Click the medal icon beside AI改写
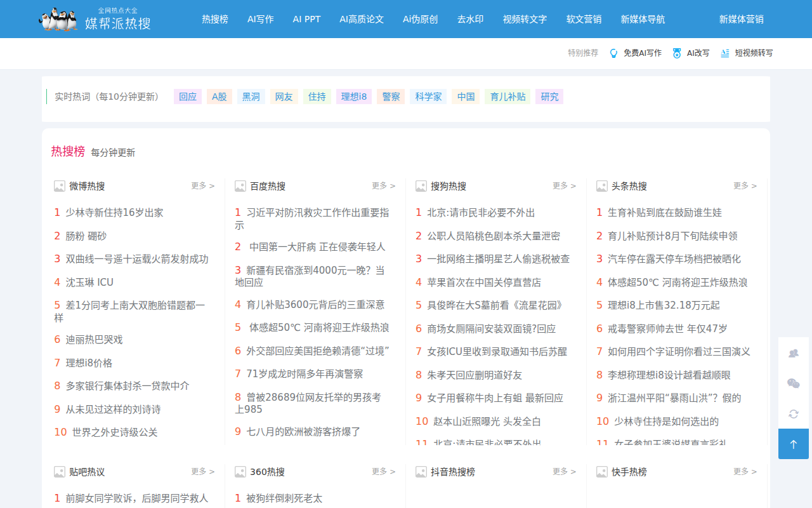Image resolution: width=812 pixels, height=508 pixels. pyautogui.click(x=677, y=53)
